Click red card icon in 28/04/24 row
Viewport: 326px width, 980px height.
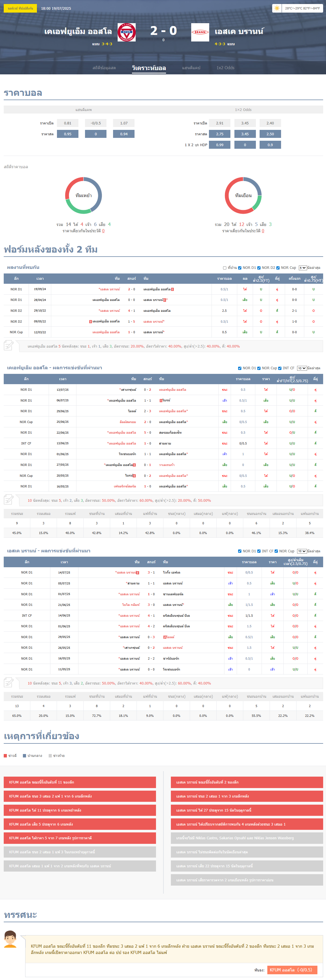(165, 300)
